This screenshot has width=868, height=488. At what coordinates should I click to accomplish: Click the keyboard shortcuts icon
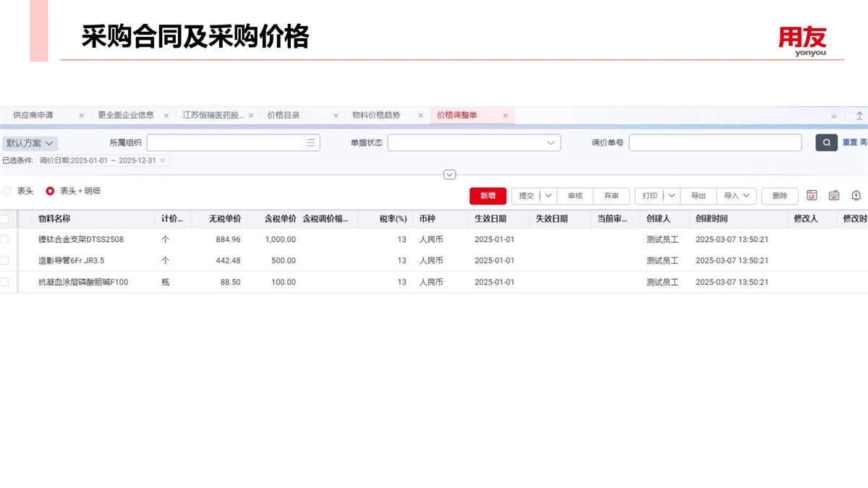pos(834,196)
